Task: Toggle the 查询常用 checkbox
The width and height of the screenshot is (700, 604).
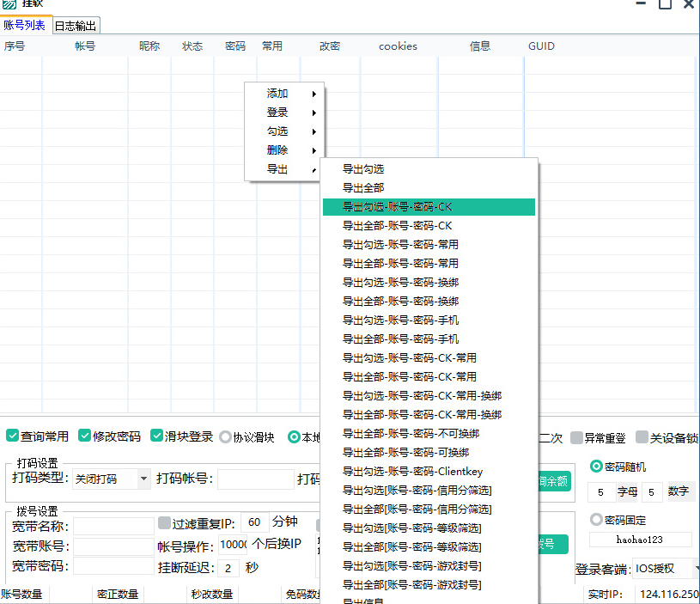Action: coord(13,436)
